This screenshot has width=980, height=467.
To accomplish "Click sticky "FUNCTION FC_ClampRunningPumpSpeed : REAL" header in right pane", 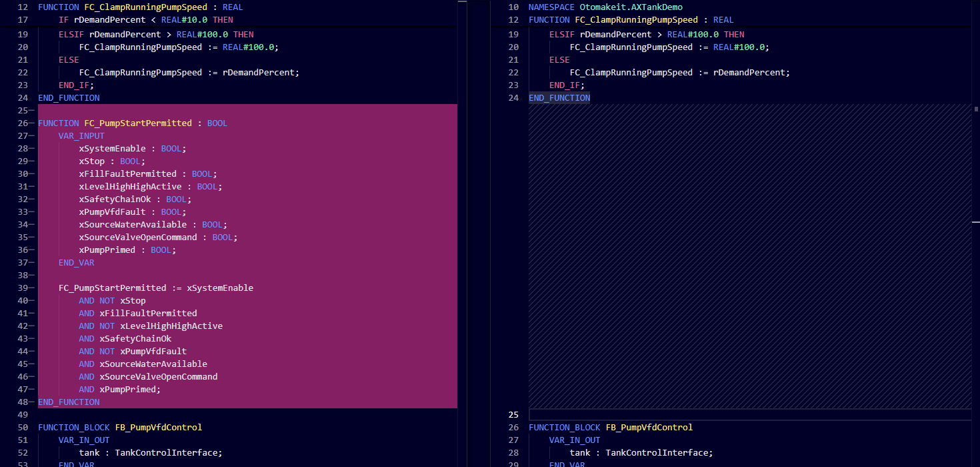I will (x=631, y=20).
